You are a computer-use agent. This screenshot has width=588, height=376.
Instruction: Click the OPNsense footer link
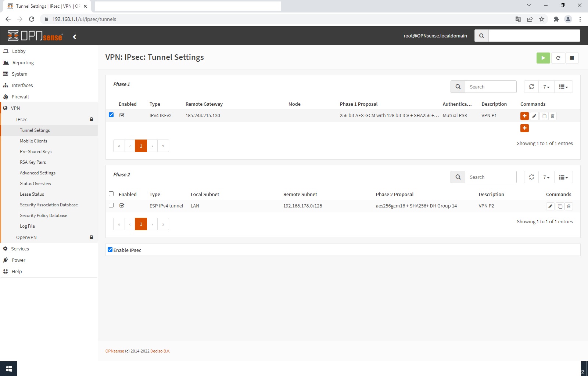[115, 351]
